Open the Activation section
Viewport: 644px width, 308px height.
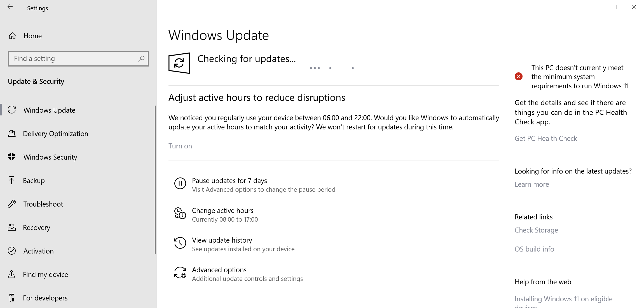[x=38, y=251]
